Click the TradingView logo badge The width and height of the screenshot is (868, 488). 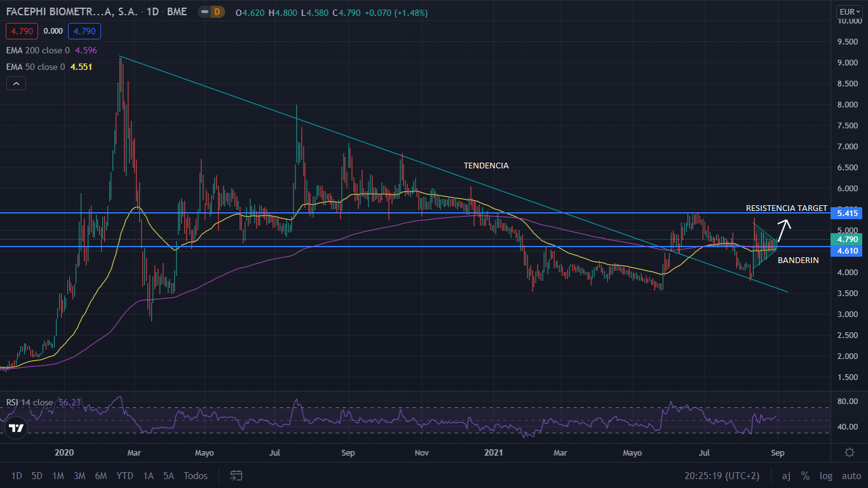pos(17,428)
